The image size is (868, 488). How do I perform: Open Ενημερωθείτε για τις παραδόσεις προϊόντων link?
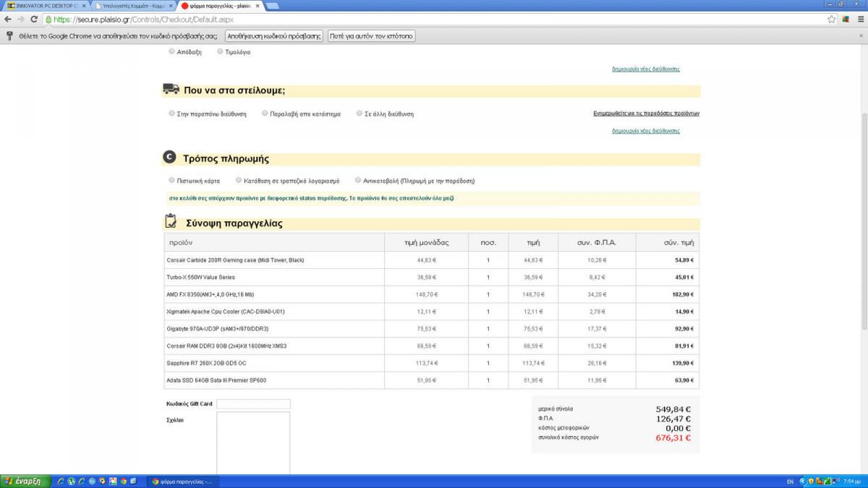point(647,114)
